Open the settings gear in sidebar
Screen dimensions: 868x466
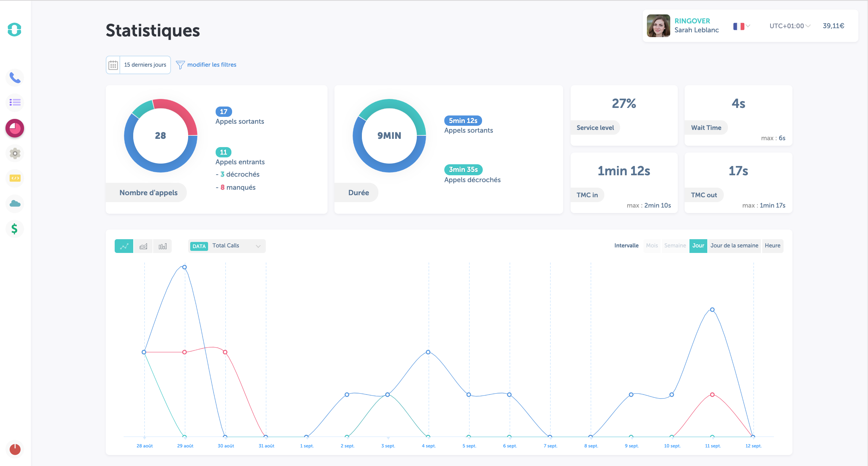pyautogui.click(x=14, y=153)
